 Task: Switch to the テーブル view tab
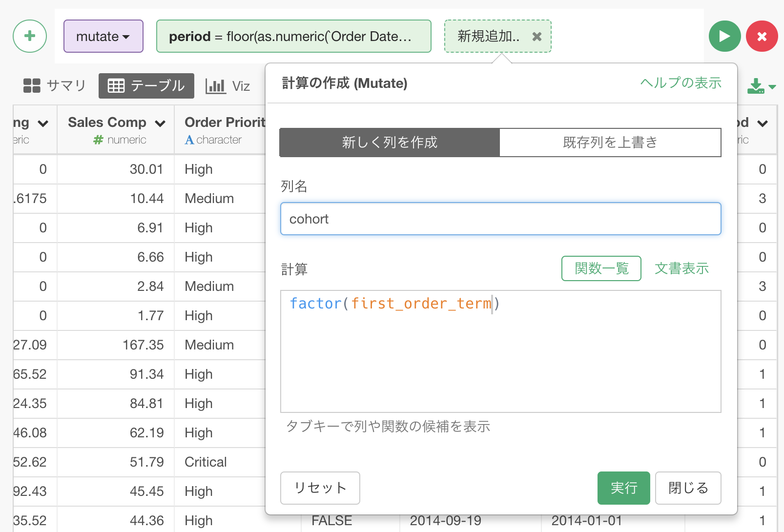coord(146,86)
